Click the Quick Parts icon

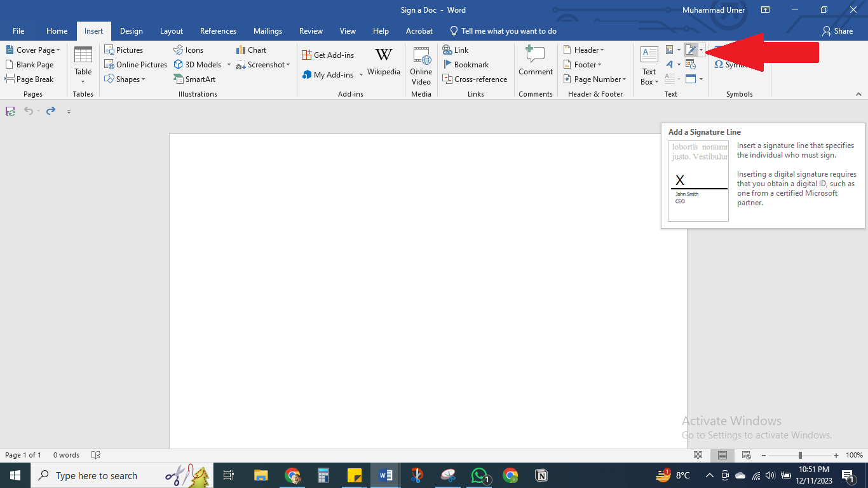pos(670,50)
